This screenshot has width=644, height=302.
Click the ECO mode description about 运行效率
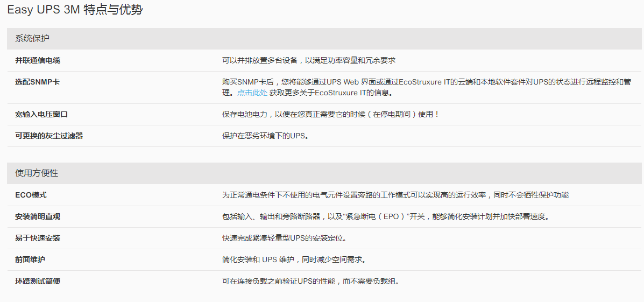pos(395,195)
